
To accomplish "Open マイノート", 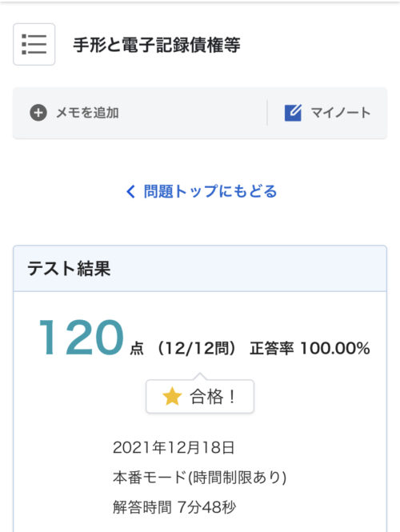I will coord(341,113).
